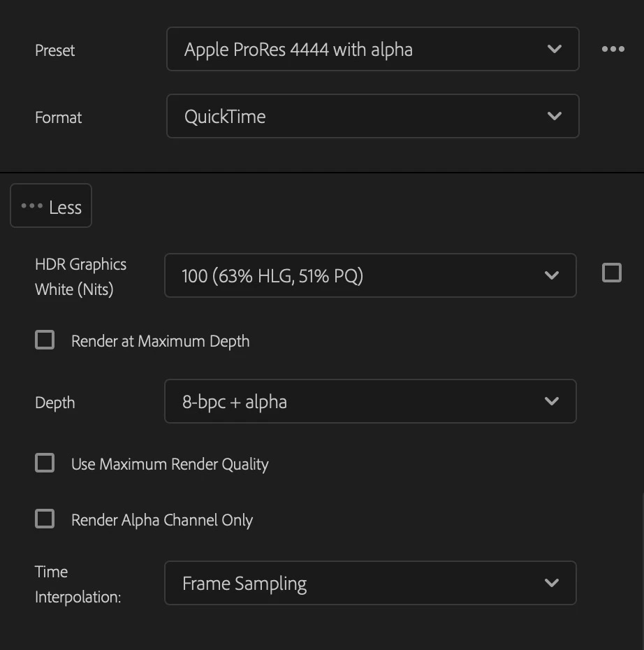The width and height of the screenshot is (644, 650).
Task: Click the Preset dropdown chevron arrow
Action: pos(554,49)
